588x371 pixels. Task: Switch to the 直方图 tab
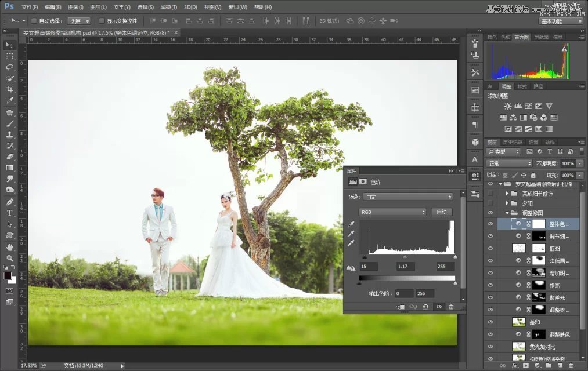coord(521,37)
